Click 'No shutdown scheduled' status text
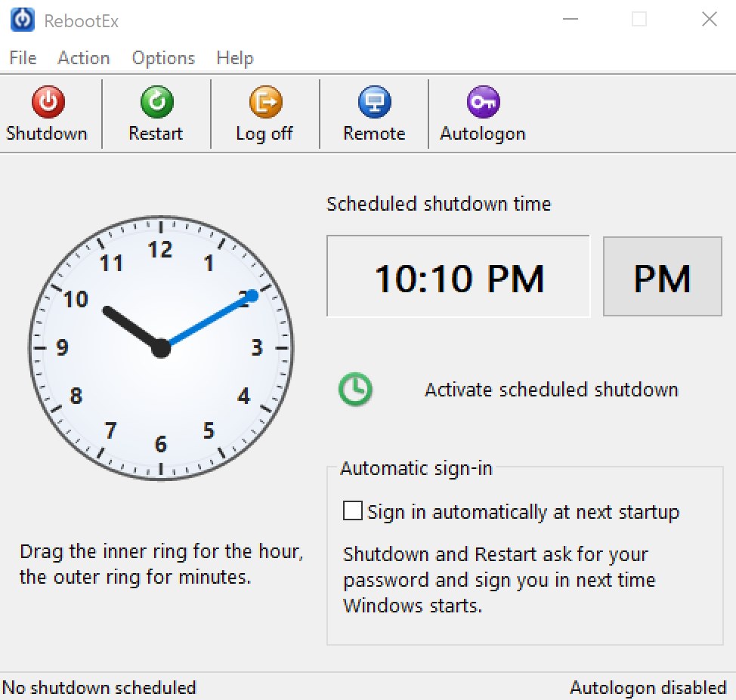The height and width of the screenshot is (700, 736). (x=99, y=688)
